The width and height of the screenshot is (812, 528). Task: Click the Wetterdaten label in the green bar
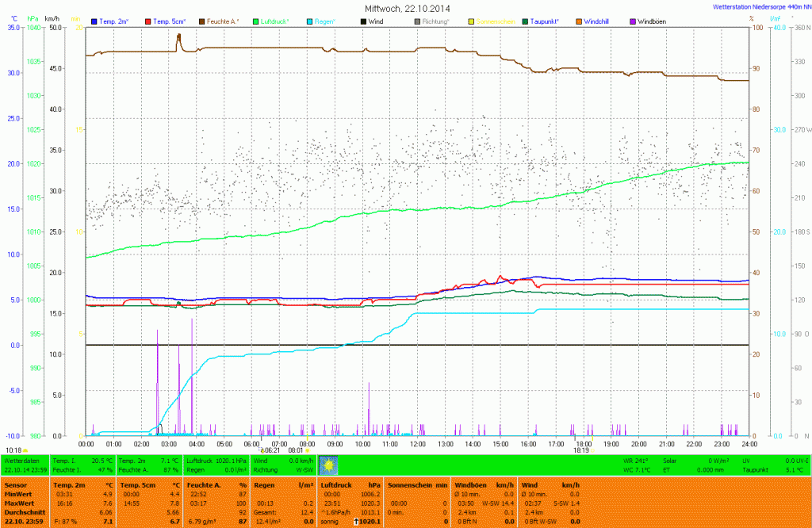coord(19,460)
